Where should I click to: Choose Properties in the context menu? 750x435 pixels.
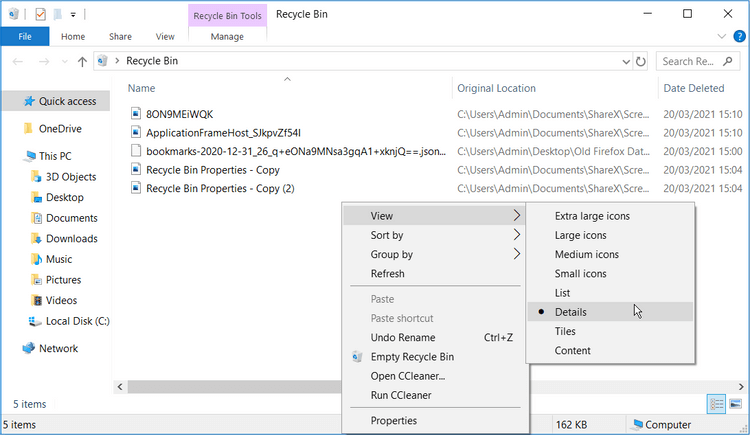coord(435,420)
